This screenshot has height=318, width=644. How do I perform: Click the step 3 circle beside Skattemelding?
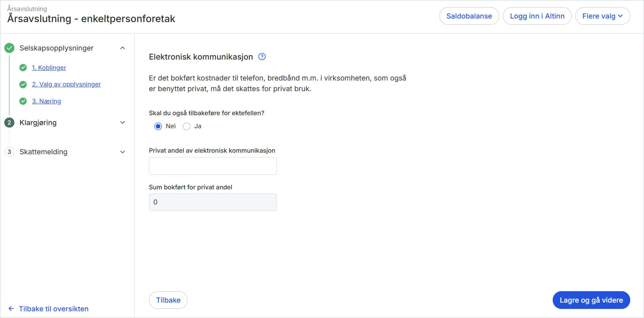(9, 152)
